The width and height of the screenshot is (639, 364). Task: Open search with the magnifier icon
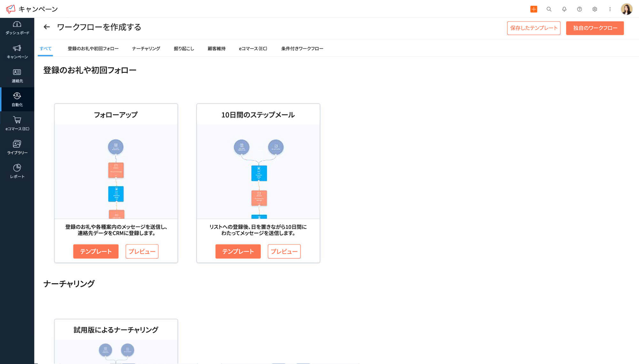pos(549,9)
